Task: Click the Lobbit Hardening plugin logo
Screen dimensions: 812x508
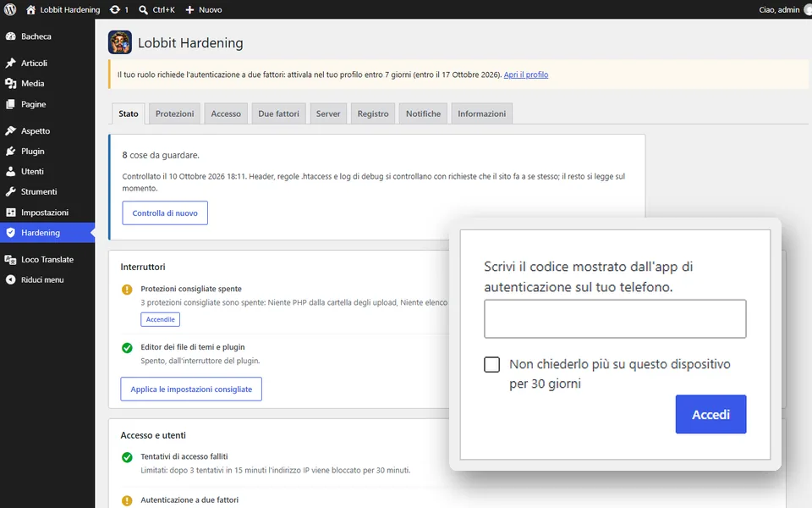Action: point(119,42)
